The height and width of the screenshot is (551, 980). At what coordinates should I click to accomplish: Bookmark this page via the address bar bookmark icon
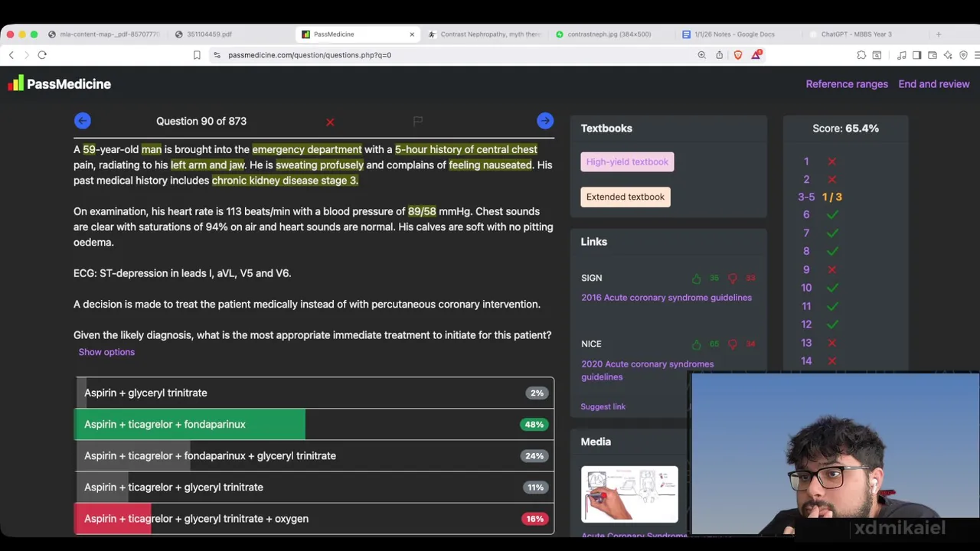point(197,55)
